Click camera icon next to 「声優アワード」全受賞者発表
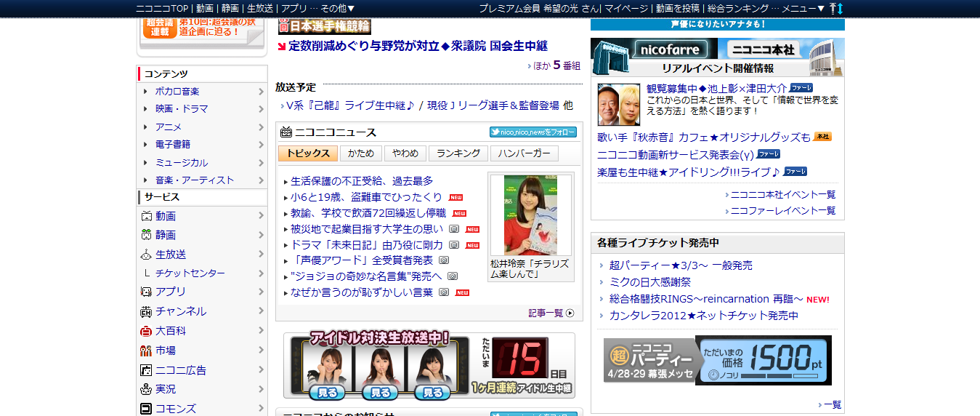980x416 pixels. (x=444, y=260)
